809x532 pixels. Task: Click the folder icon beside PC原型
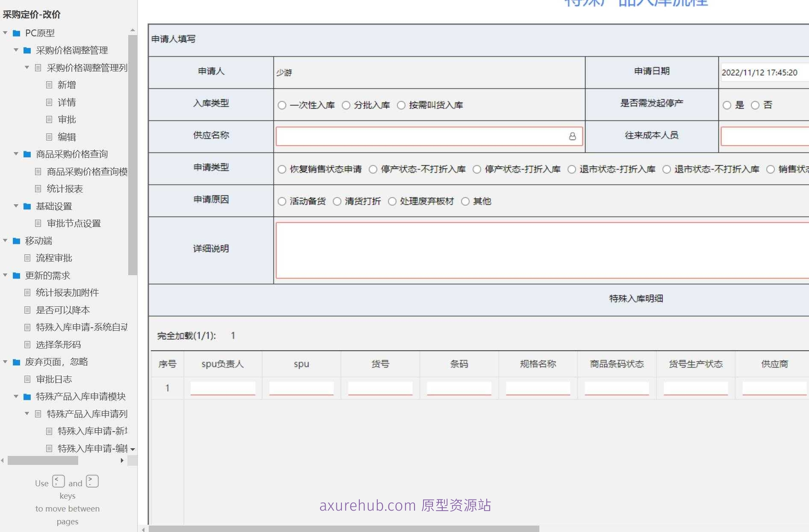pyautogui.click(x=16, y=33)
